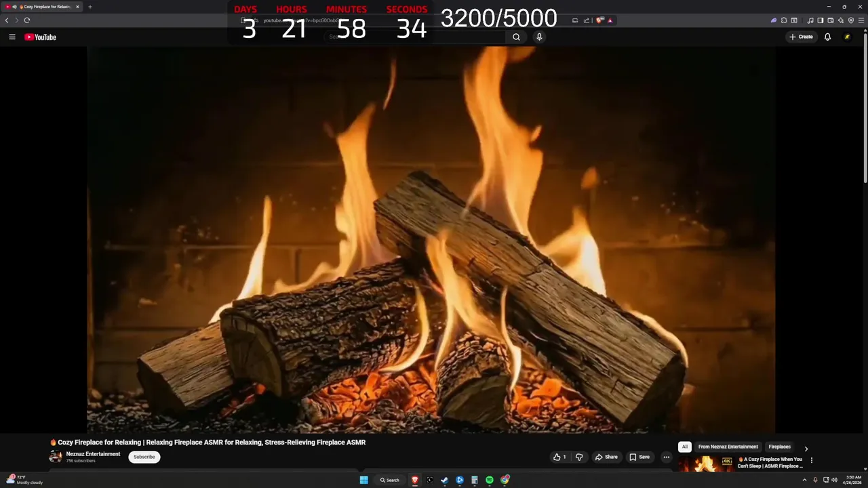This screenshot has width=868, height=488.
Task: Share the video
Action: click(606, 457)
